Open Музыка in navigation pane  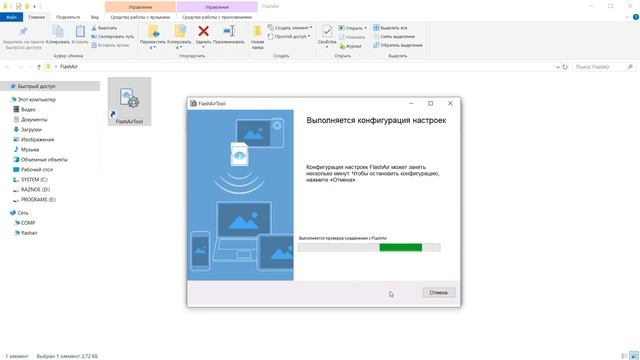[30, 149]
